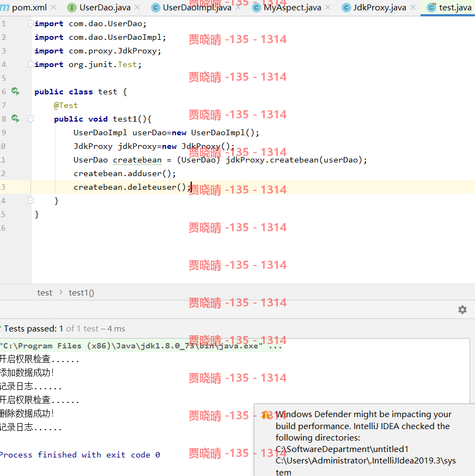The height and width of the screenshot is (476, 475).
Task: Click the '@Test' annotation
Action: [66, 105]
